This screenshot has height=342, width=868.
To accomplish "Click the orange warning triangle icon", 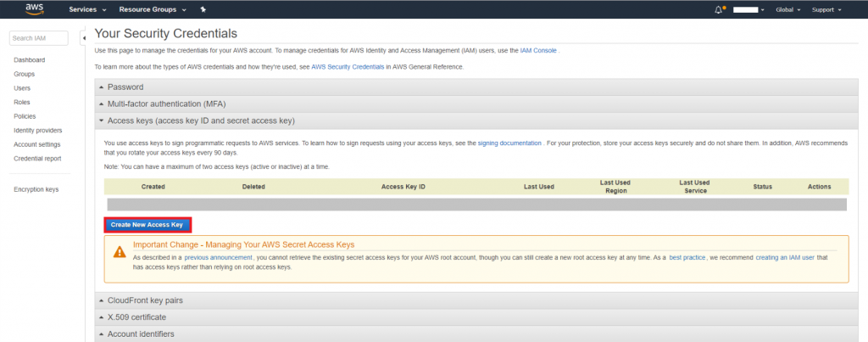I will coord(120,252).
